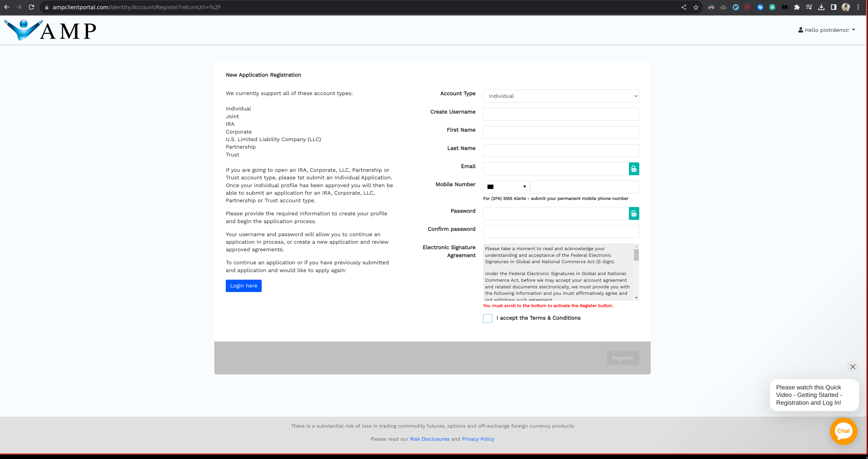Click the share icon in address bar
Image resolution: width=868 pixels, height=459 pixels.
(x=683, y=7)
